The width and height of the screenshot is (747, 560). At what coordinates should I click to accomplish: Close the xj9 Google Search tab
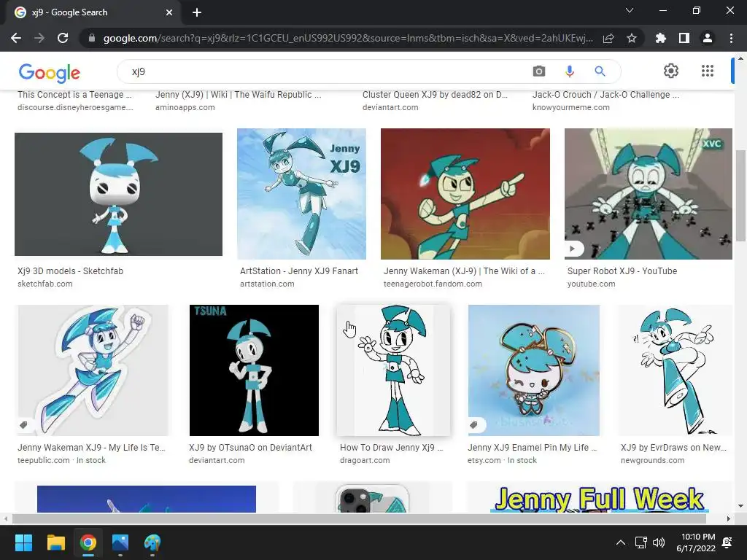pyautogui.click(x=169, y=12)
